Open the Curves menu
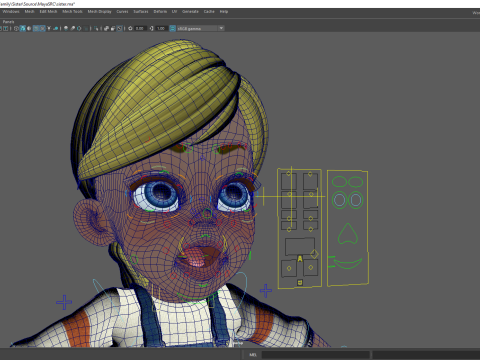480x360 pixels. point(122,11)
